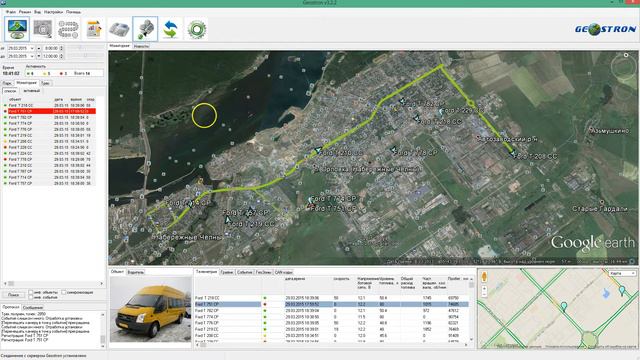
Task: Click the Google Earth compass ring
Action: pyautogui.click(x=623, y=67)
